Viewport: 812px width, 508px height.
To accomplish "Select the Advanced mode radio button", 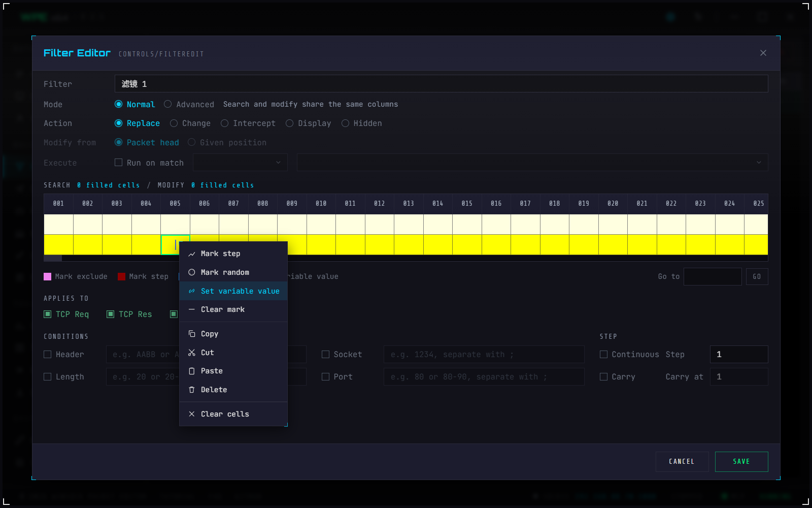I will (x=167, y=104).
